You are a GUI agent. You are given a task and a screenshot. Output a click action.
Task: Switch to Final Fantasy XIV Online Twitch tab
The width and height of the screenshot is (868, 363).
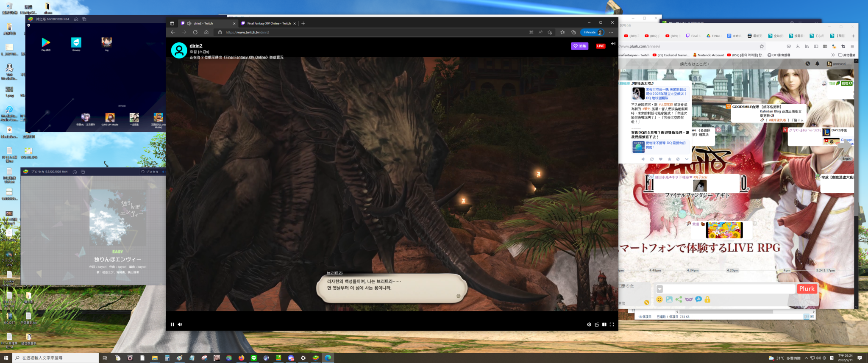click(x=269, y=23)
